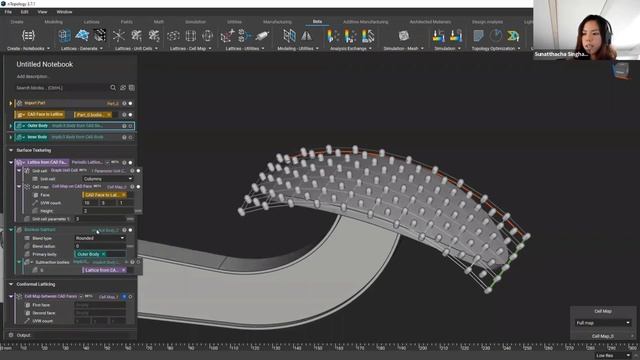Open the Full map dropdown in Cell Map panel
Screen dimensions: 640x360
coord(603,323)
